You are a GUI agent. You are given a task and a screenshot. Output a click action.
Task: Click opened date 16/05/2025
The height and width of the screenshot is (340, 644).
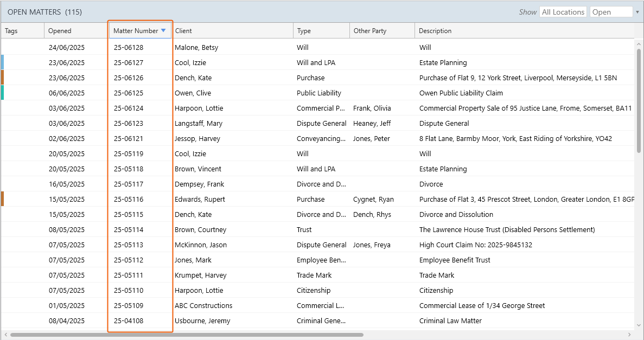(x=67, y=184)
